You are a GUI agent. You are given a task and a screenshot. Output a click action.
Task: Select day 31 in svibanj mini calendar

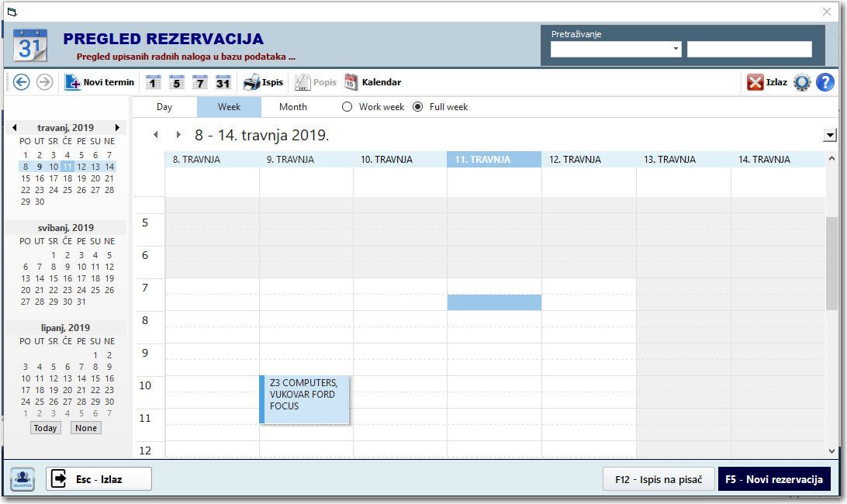pyautogui.click(x=81, y=302)
